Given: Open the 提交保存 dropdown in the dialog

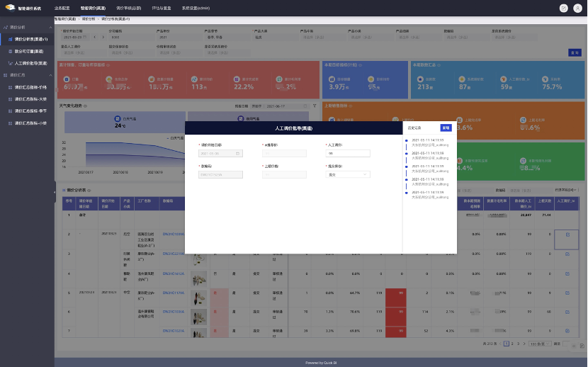Looking at the screenshot, I should 348,175.
